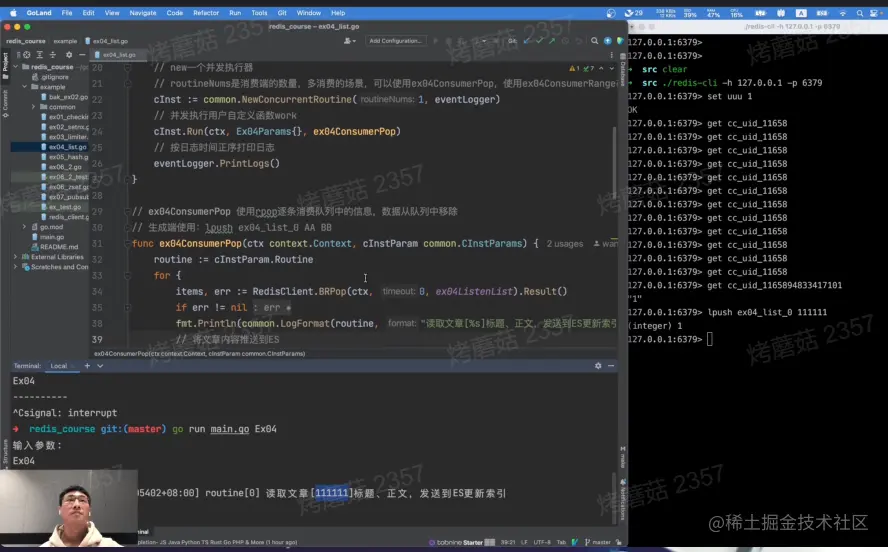Click Git push arrow icon

coord(552,41)
